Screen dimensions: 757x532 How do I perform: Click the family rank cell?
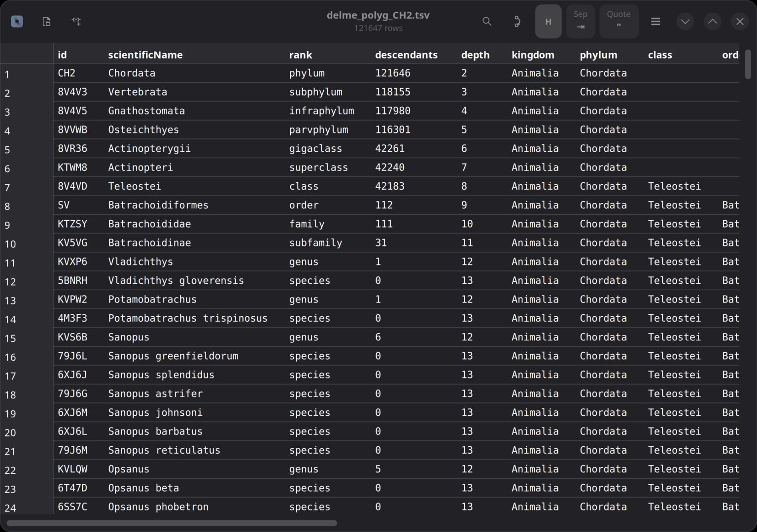307,224
